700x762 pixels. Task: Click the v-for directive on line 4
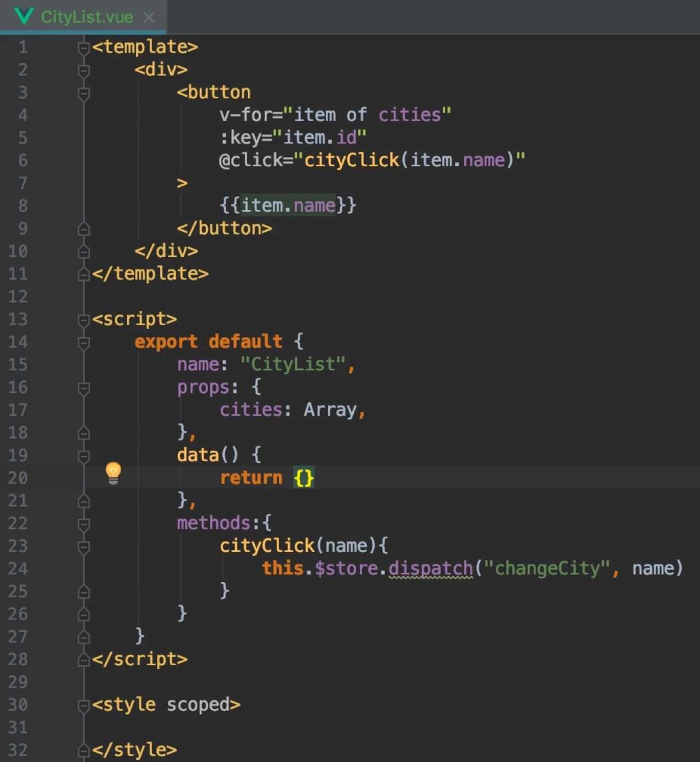[x=335, y=115]
